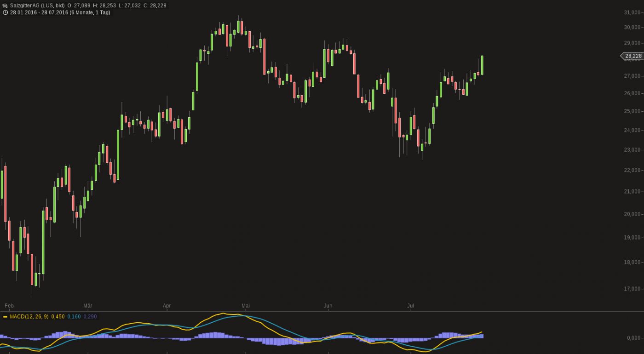Click the Apr month label on time axis
Viewport: 644px width, 354px height.
pos(167,306)
